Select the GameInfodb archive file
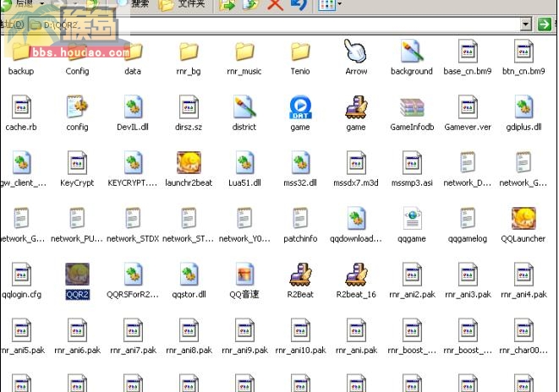 pos(412,114)
